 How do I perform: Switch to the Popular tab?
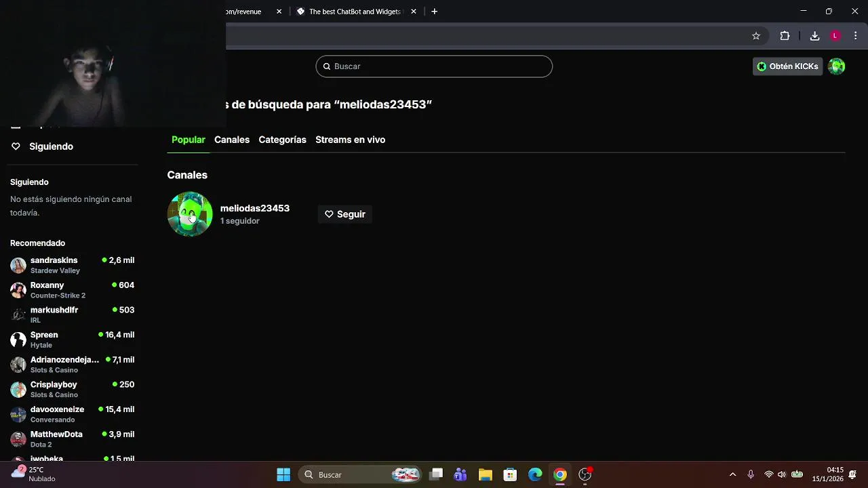pos(189,140)
